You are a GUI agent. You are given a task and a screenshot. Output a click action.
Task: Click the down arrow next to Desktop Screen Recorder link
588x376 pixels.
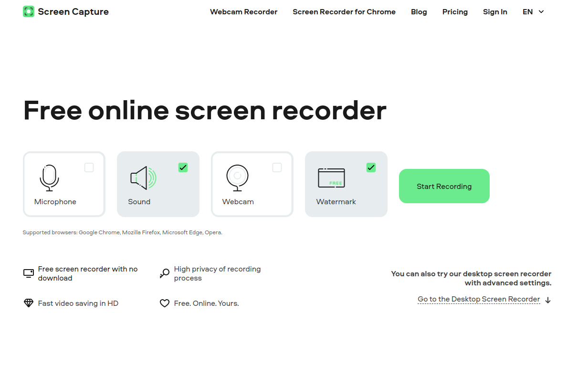(x=547, y=300)
